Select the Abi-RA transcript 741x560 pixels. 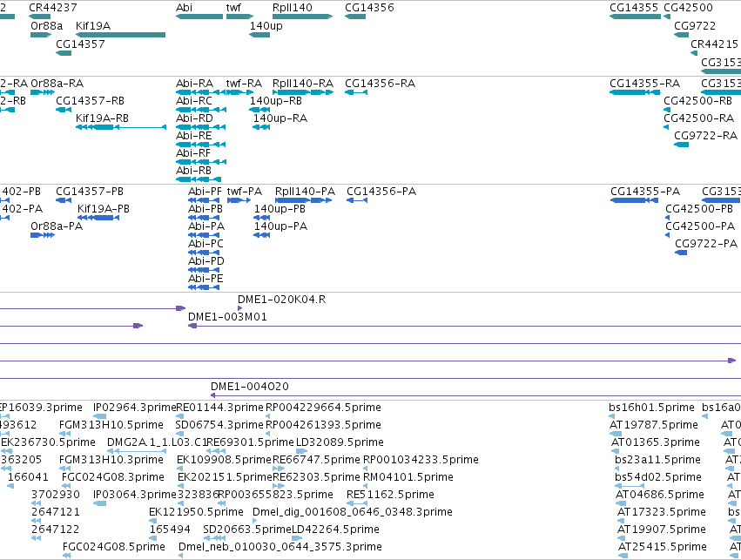[201, 92]
